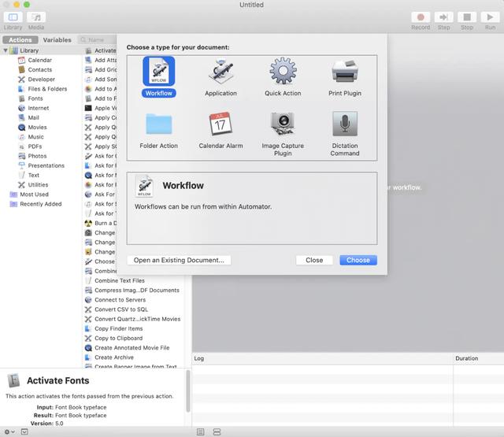Select the Text category
Image resolution: width=504 pixels, height=437 pixels.
33,176
